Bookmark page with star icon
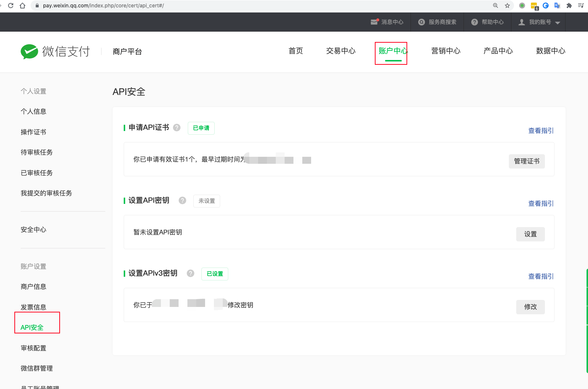Screen dimensions: 588x389 coord(507,6)
